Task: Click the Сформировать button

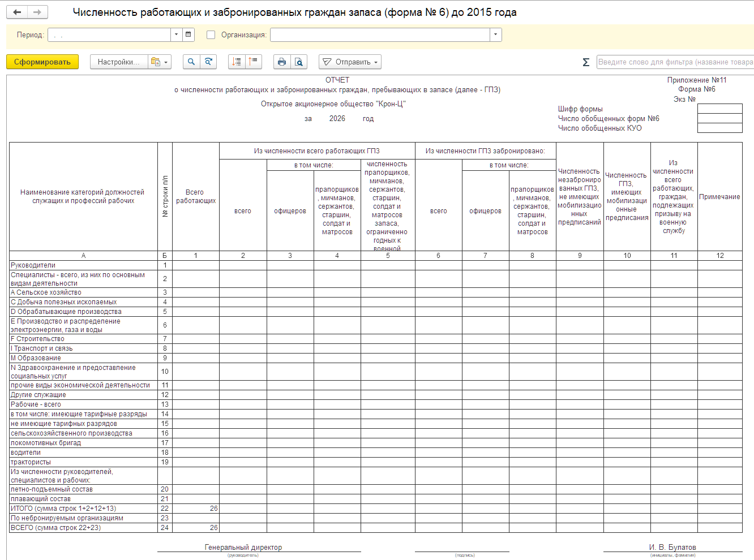Action: coord(42,62)
